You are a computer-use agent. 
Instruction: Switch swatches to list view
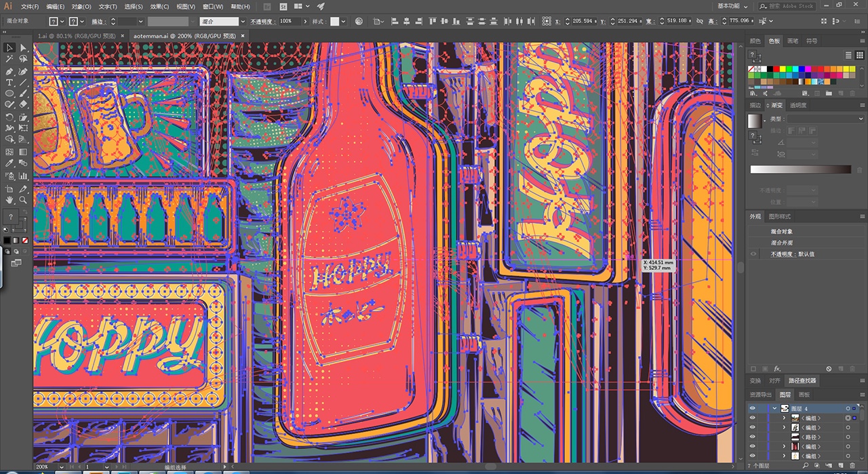tap(849, 55)
